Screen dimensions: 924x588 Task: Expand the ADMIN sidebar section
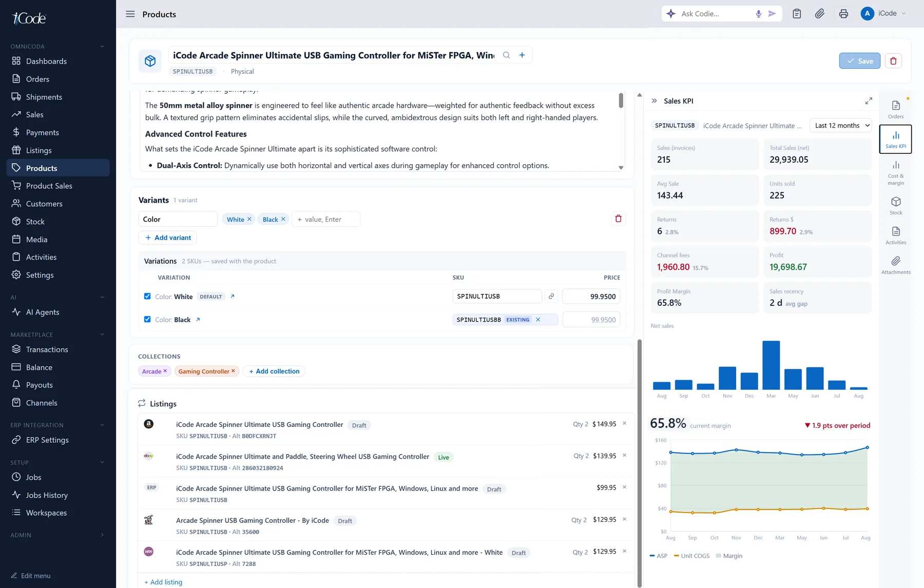(x=102, y=535)
